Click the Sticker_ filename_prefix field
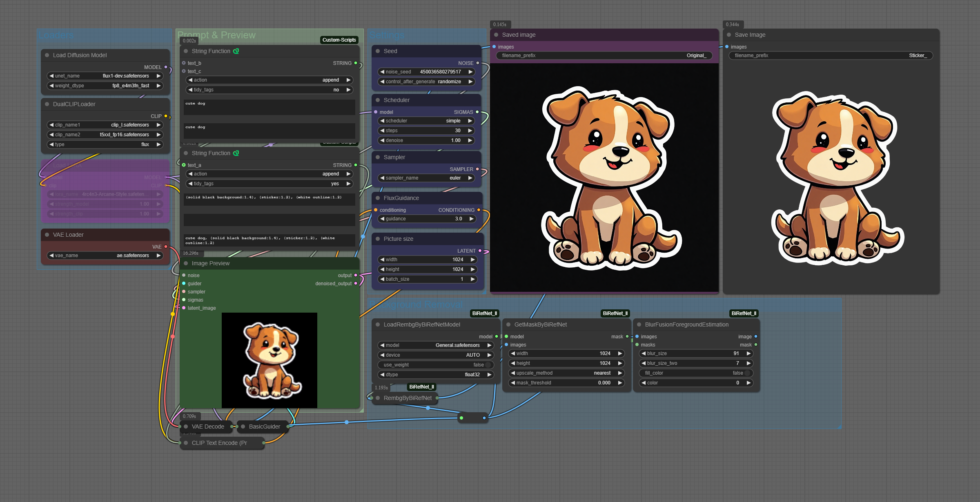This screenshot has height=502, width=980. tap(831, 56)
